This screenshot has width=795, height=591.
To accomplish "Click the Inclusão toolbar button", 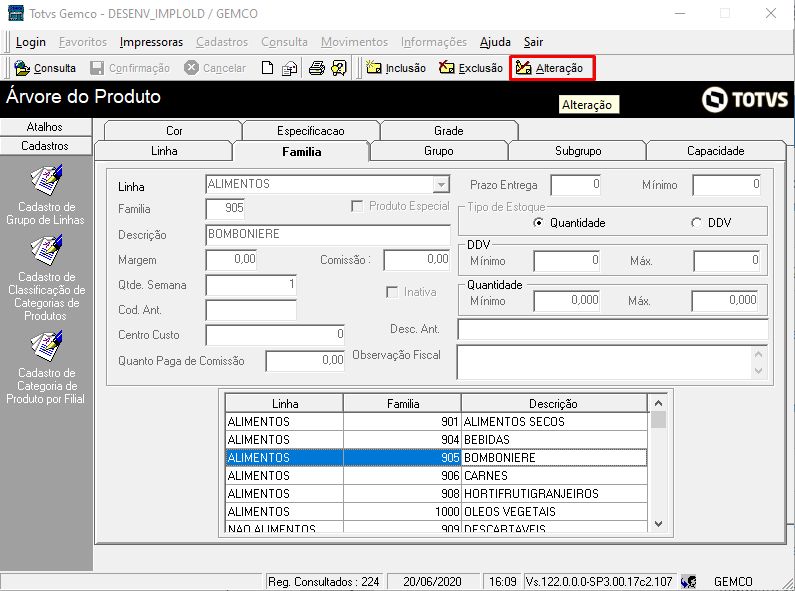I will pos(396,68).
